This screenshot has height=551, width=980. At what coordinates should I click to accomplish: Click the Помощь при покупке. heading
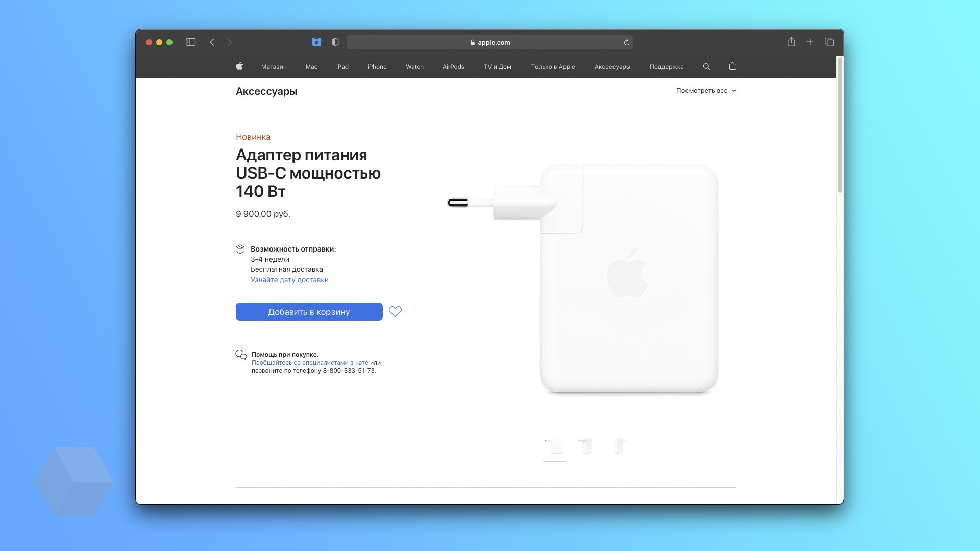[285, 355]
